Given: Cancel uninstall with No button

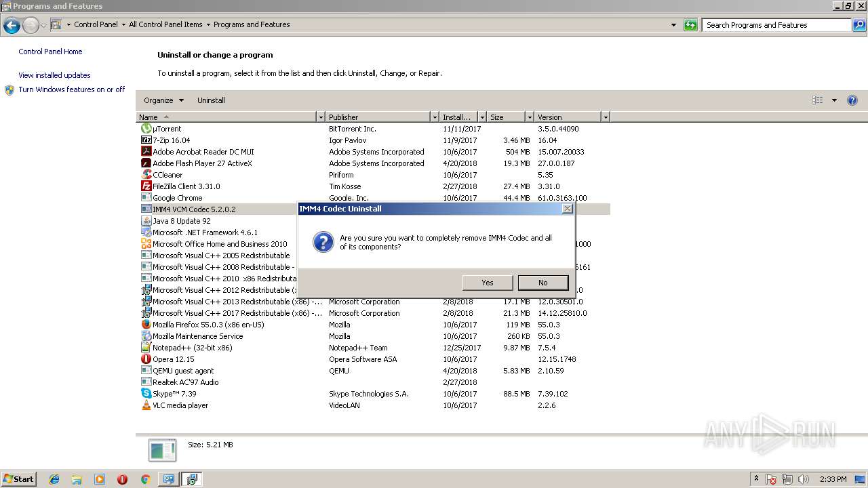Looking at the screenshot, I should 542,283.
